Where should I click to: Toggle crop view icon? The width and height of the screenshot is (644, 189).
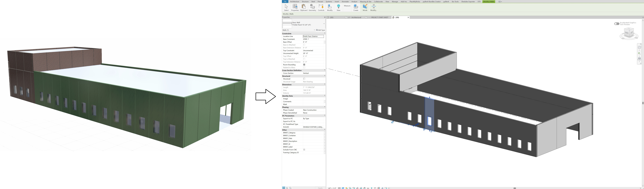(x=357, y=188)
